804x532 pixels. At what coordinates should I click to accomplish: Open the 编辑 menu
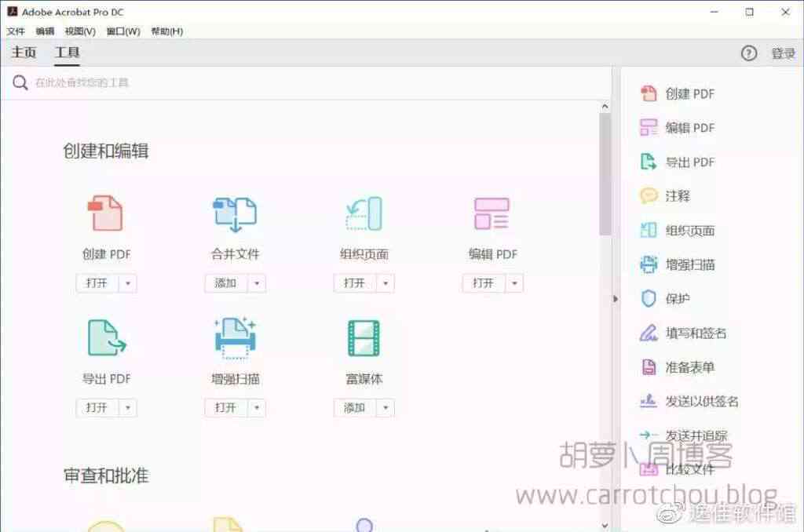click(45, 31)
